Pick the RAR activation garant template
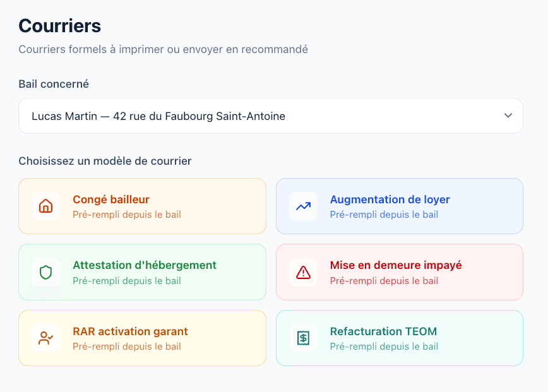Screen dimensions: 548x392 142,338
